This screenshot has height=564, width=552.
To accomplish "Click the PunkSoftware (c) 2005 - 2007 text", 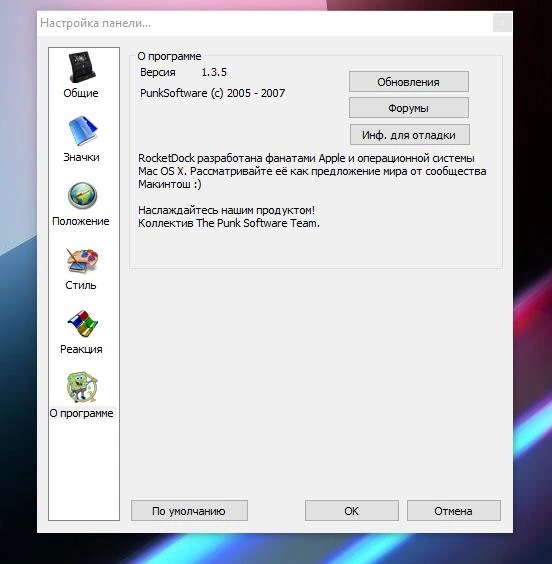I will pyautogui.click(x=213, y=93).
